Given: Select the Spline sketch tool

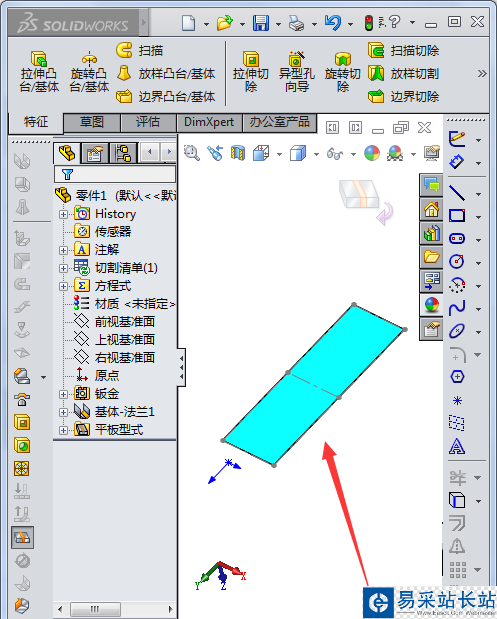Looking at the screenshot, I should pos(457,308).
